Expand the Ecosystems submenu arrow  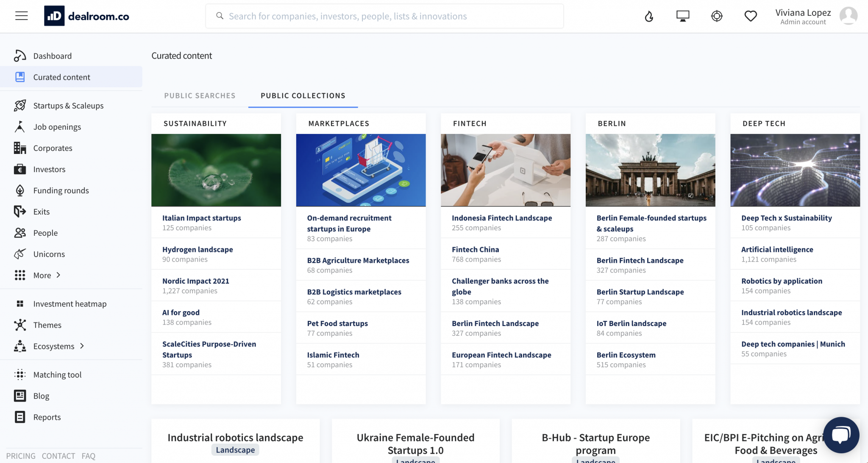point(82,346)
